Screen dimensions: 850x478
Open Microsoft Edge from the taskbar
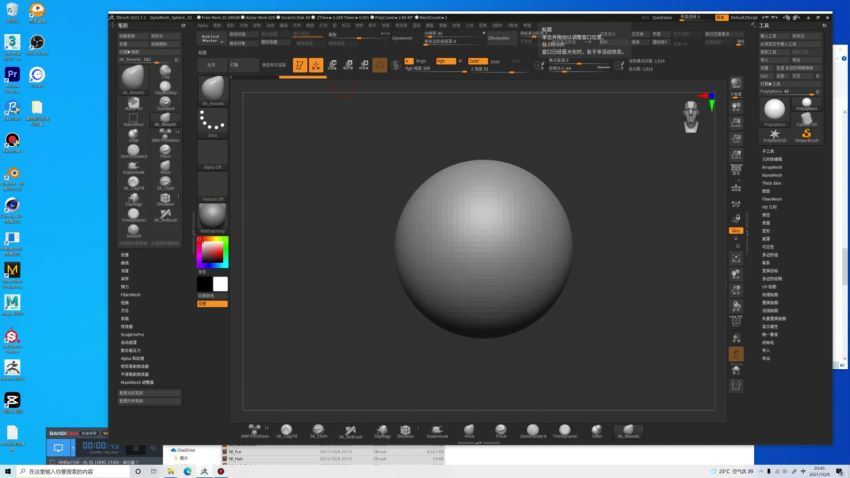tap(188, 471)
